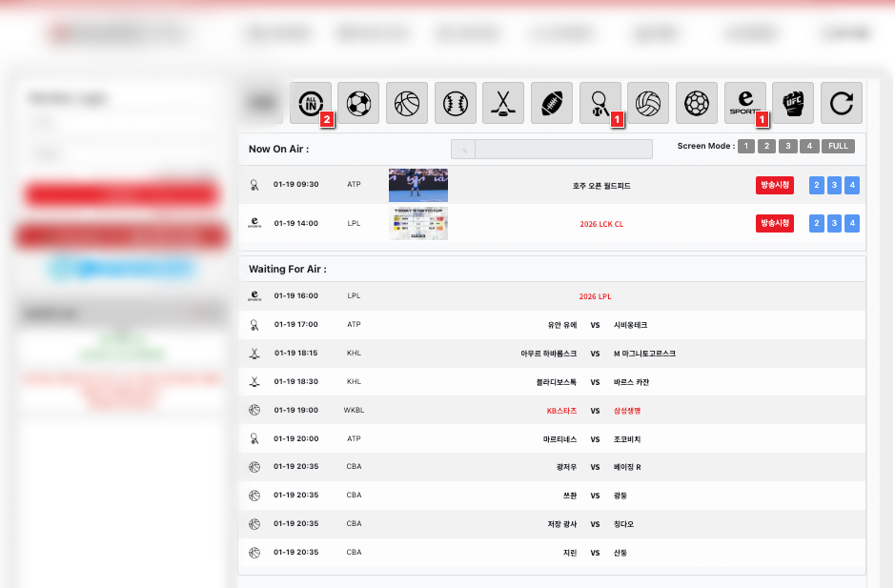This screenshot has width=895, height=588.
Task: Open ATP stream in screen 2
Action: pos(816,185)
